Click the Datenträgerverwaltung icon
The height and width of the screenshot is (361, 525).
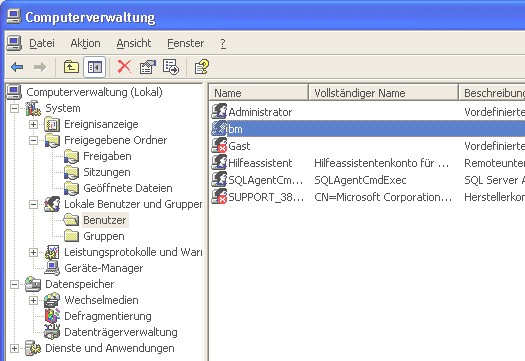pos(52,332)
